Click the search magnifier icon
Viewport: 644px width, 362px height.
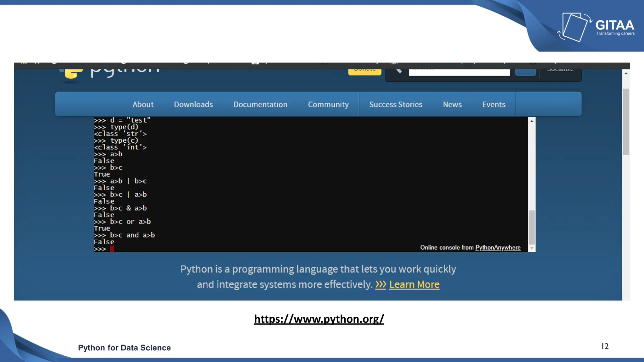click(x=399, y=71)
